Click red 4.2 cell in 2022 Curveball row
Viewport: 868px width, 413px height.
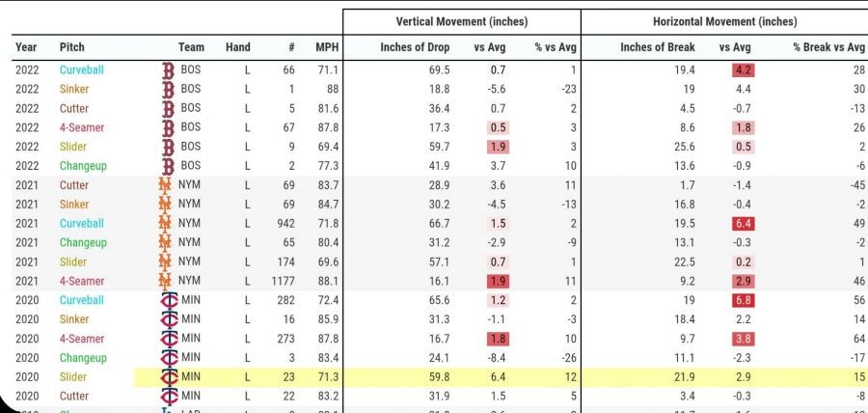click(742, 70)
